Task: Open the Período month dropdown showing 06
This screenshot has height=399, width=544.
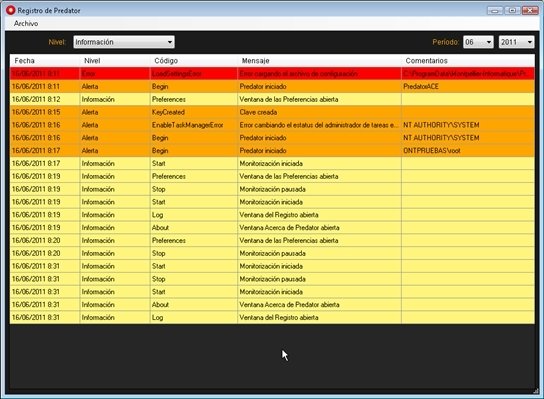Action: click(x=478, y=42)
